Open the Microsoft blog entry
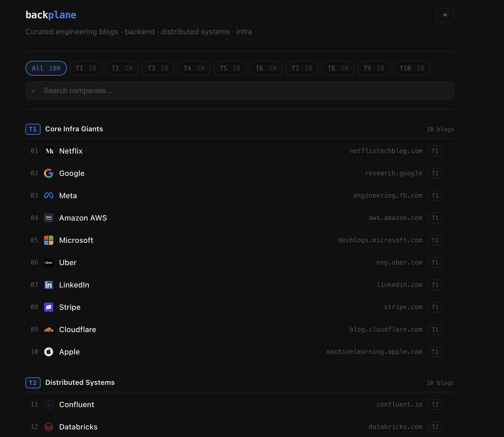The height and width of the screenshot is (437, 504). pyautogui.click(x=240, y=240)
